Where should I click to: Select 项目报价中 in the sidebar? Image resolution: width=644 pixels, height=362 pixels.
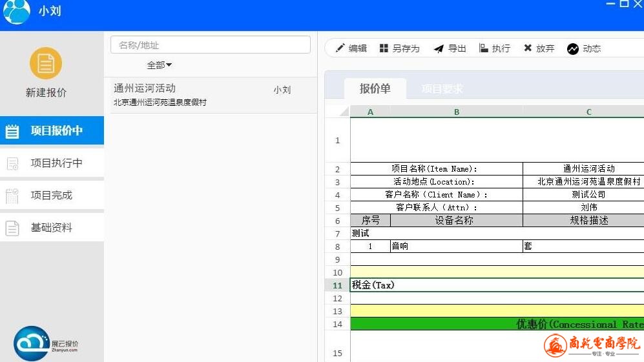tap(52, 131)
